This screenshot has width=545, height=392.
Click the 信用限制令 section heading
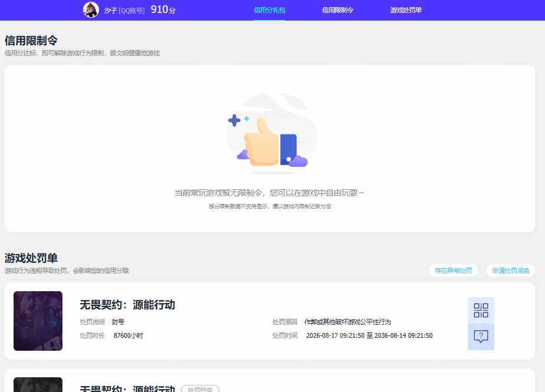pos(31,40)
